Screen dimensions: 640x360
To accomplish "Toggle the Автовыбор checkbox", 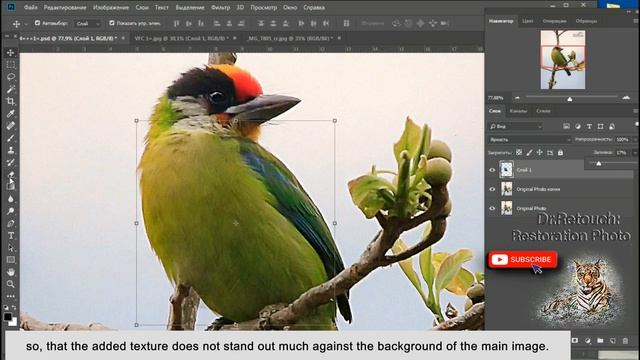I will [x=38, y=23].
